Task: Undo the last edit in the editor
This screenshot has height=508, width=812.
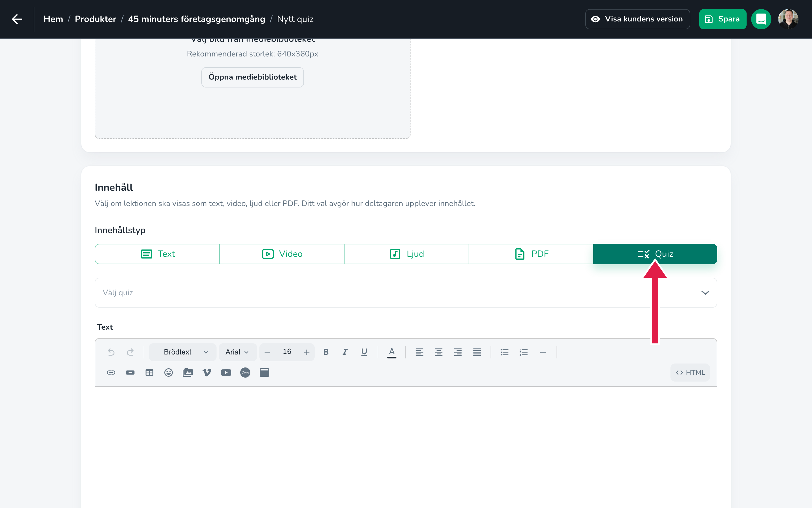Action: 111,352
